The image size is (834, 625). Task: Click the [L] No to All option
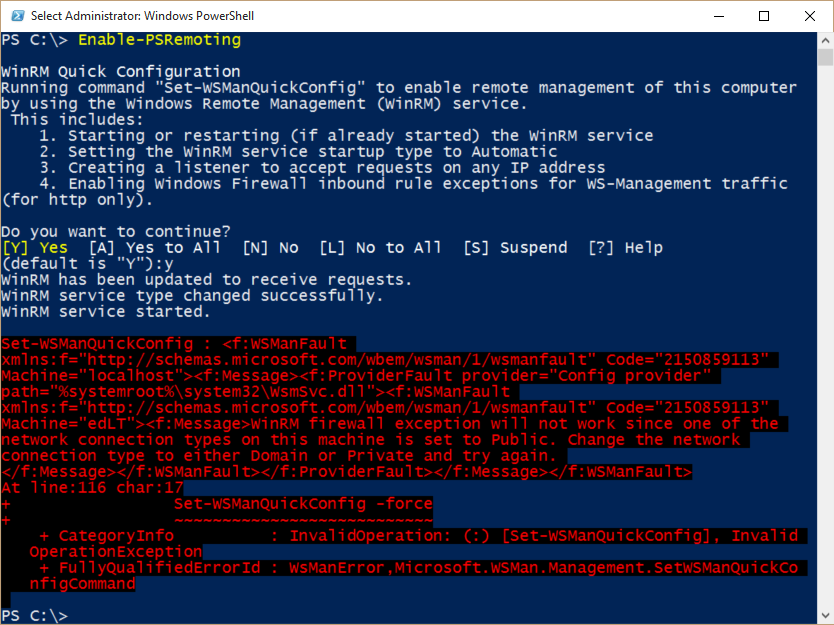(x=380, y=248)
